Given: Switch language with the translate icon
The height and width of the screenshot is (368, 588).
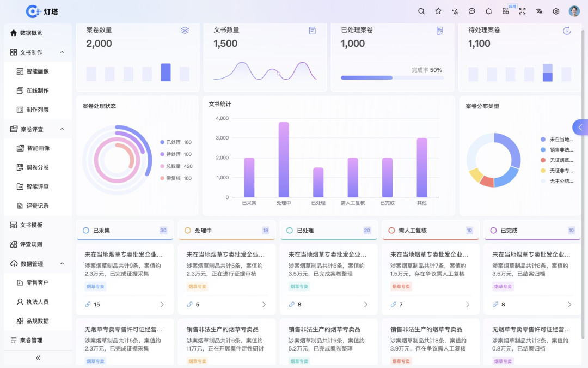Looking at the screenshot, I should click(x=539, y=11).
